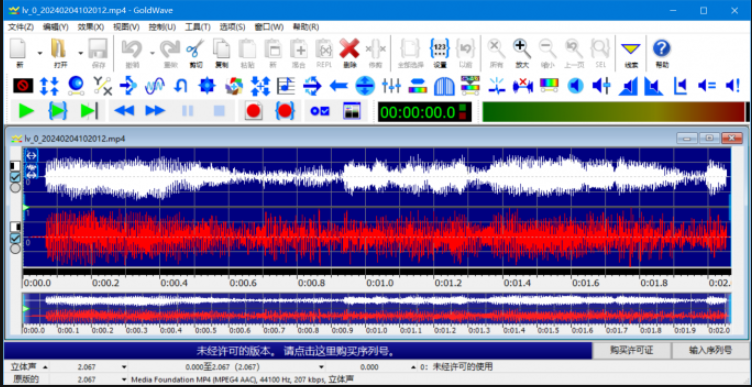Click the sine wave filter effect icon
This screenshot has width=752, height=387.
(154, 86)
